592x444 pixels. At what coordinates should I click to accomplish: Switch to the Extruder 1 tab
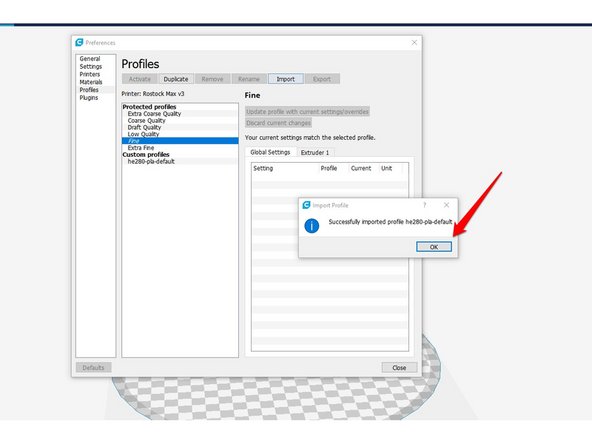[x=315, y=153]
